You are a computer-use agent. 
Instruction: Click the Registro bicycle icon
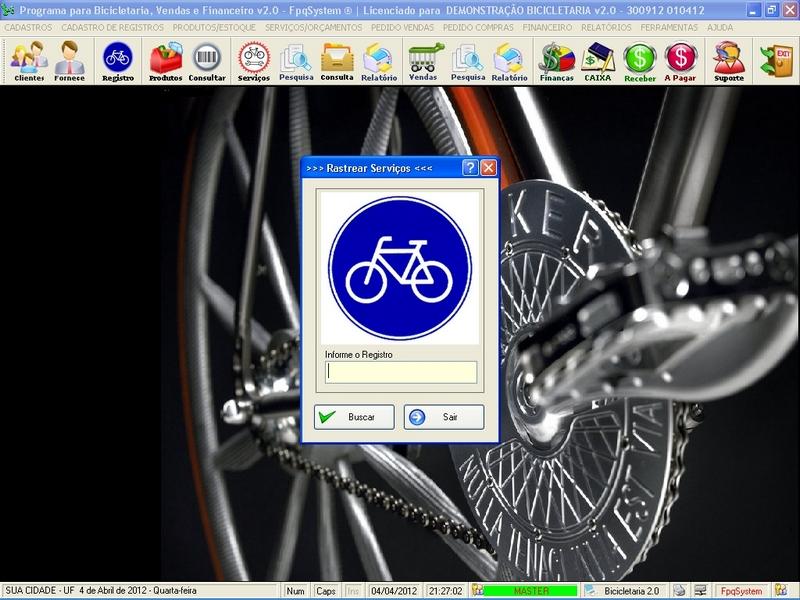tap(118, 61)
